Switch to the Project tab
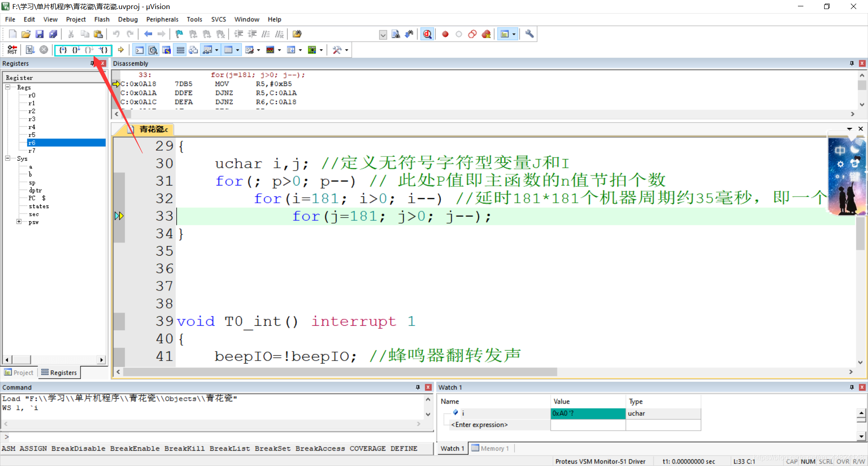Screen dimensions: 868x466 click(x=19, y=372)
